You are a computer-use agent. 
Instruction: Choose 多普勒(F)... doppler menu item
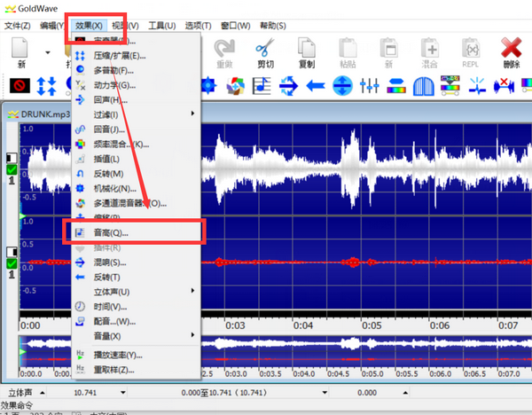[x=136, y=71]
